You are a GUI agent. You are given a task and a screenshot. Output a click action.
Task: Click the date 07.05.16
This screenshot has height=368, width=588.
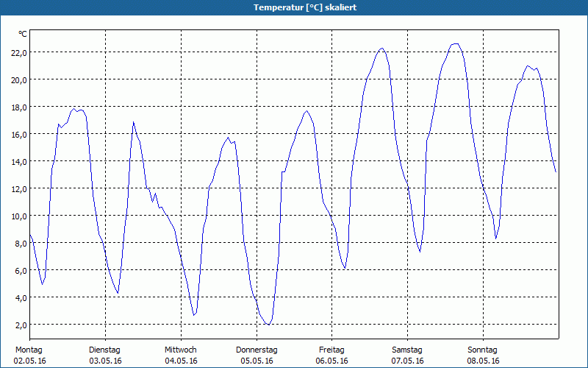tap(408, 361)
